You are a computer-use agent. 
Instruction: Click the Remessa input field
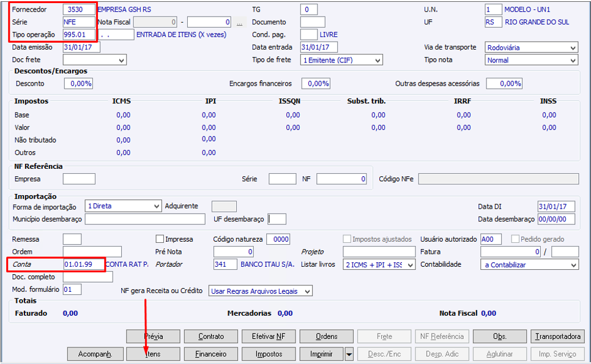click(72, 239)
